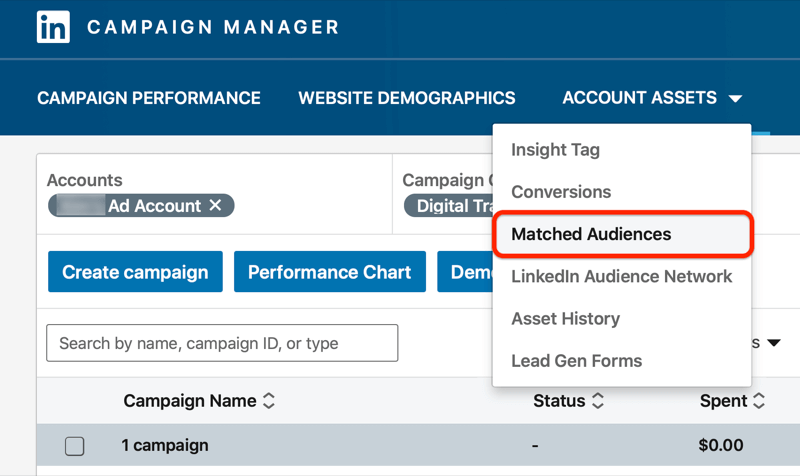Sort by Campaign Name column arrows
The height and width of the screenshot is (476, 800).
268,401
